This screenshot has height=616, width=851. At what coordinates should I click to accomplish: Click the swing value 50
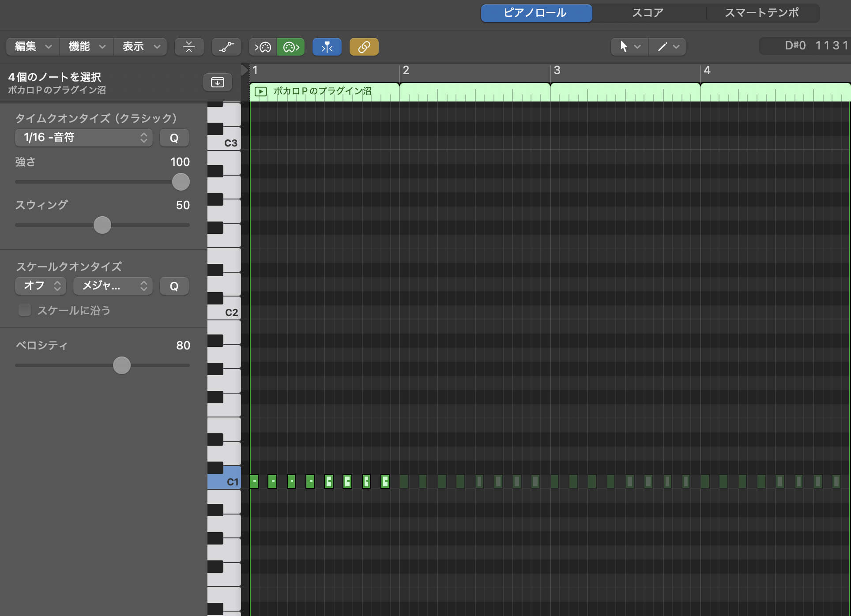click(x=183, y=205)
